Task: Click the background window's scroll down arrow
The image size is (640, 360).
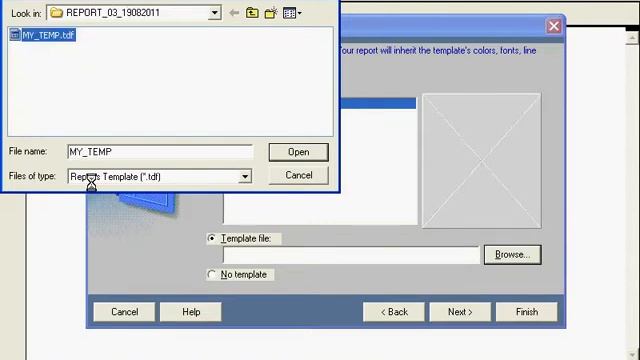Action: [x=632, y=354]
